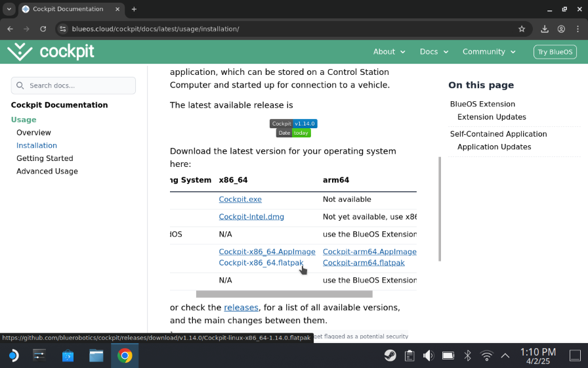Open Advanced Usage sidebar page

47,172
